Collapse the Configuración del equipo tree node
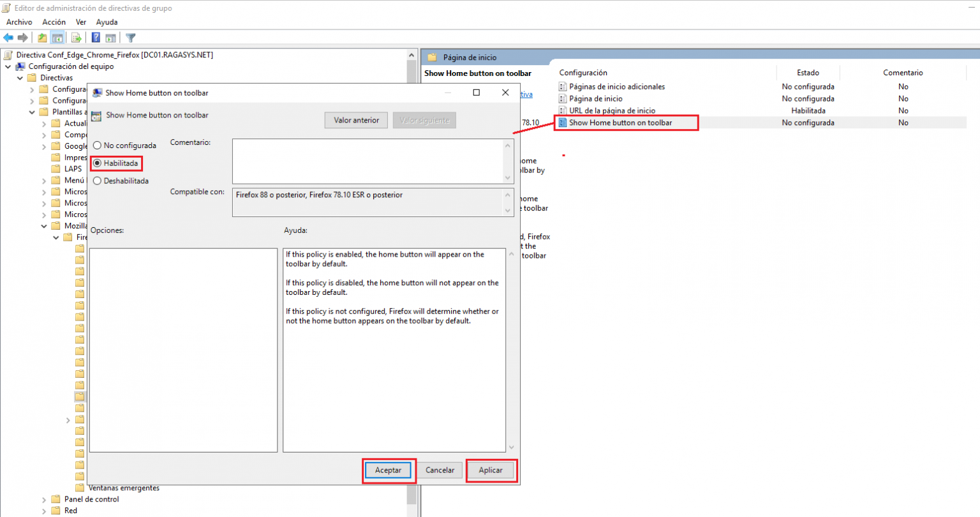The image size is (980, 517). point(6,66)
